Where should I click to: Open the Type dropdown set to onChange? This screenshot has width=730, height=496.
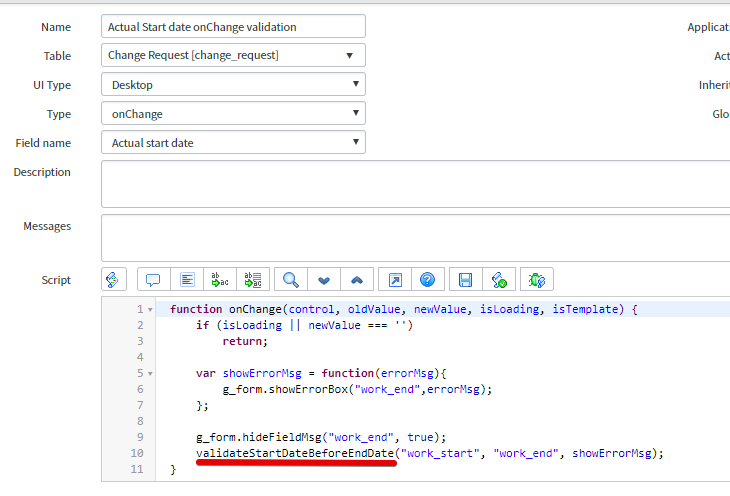(x=233, y=114)
